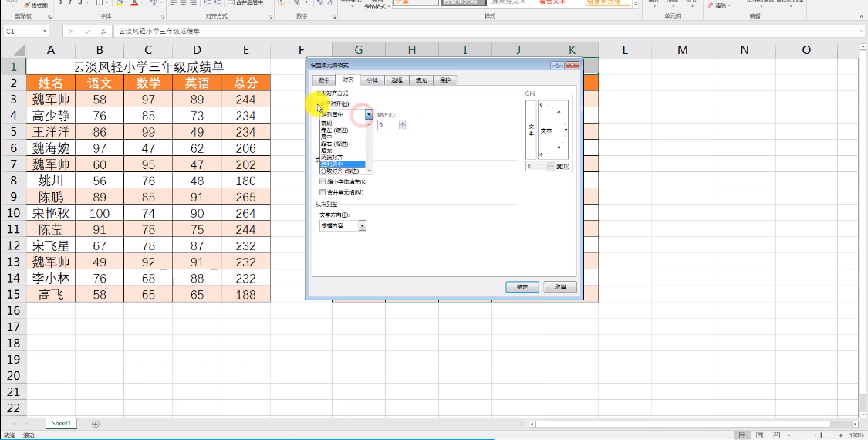Switch to the 字体 tab in dialog
868x440 pixels.
(x=372, y=80)
